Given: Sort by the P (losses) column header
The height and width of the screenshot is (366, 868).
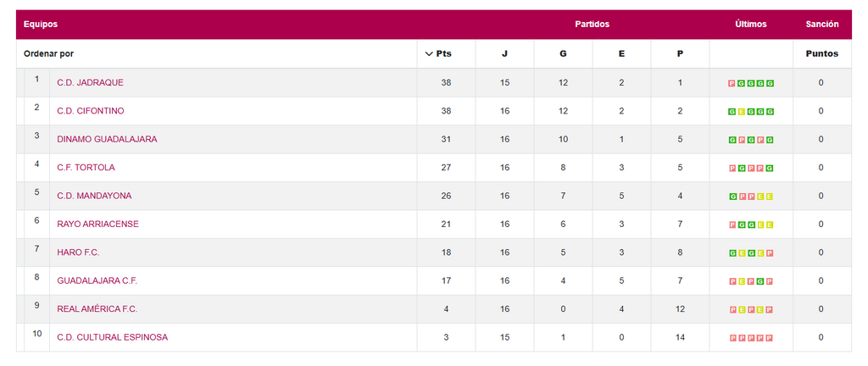Looking at the screenshot, I should [680, 54].
